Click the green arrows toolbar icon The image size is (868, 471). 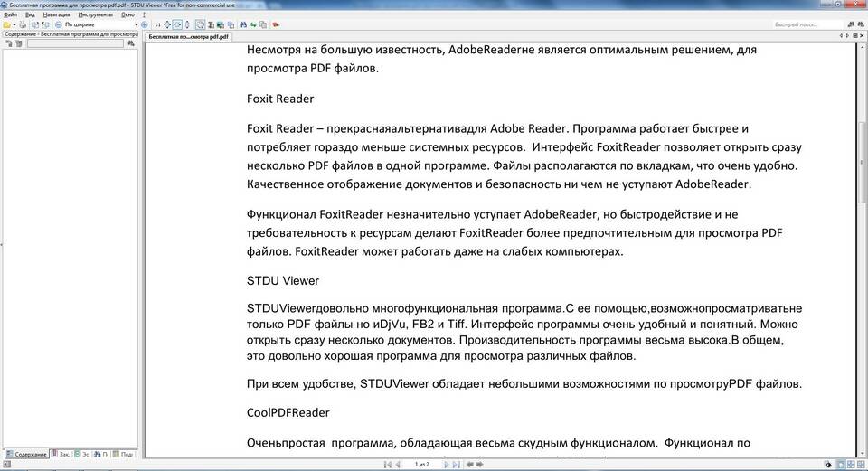coord(253,25)
